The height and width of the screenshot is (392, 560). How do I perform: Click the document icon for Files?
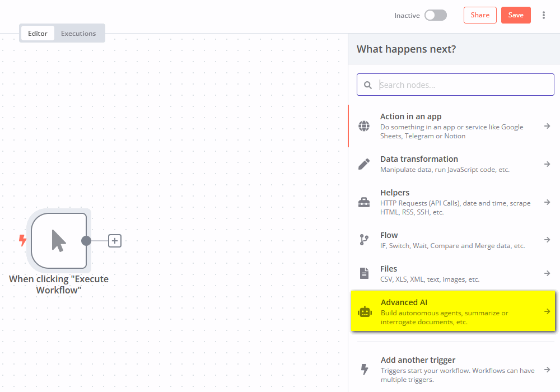point(364,273)
